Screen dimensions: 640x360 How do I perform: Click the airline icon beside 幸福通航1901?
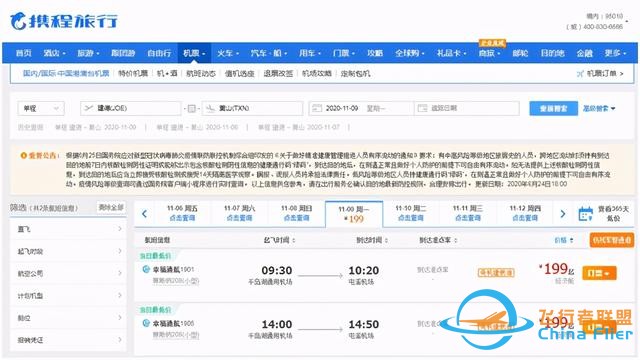[x=146, y=269]
